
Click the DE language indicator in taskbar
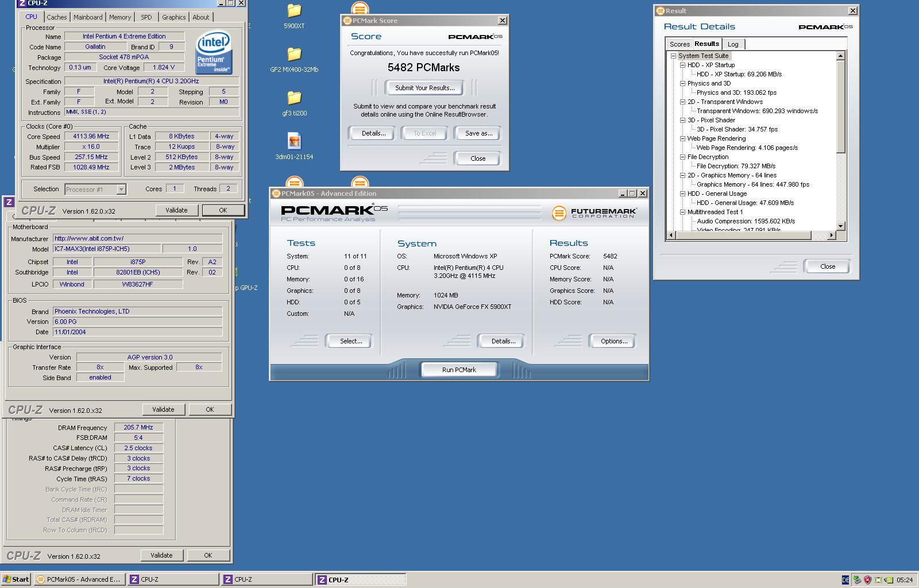pyautogui.click(x=845, y=579)
